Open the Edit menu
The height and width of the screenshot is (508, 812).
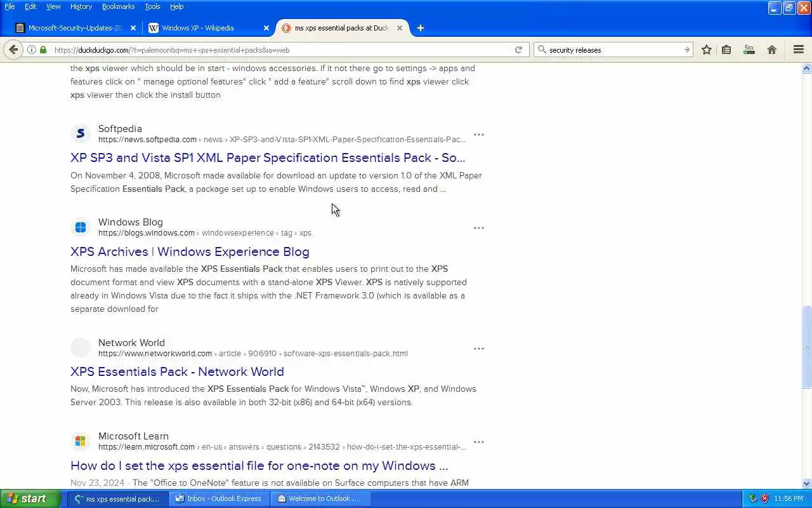(x=30, y=6)
